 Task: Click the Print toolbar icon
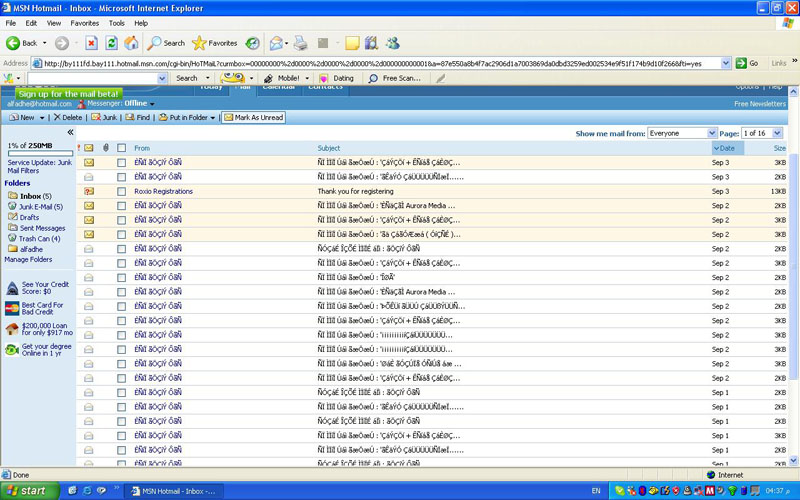click(301, 43)
